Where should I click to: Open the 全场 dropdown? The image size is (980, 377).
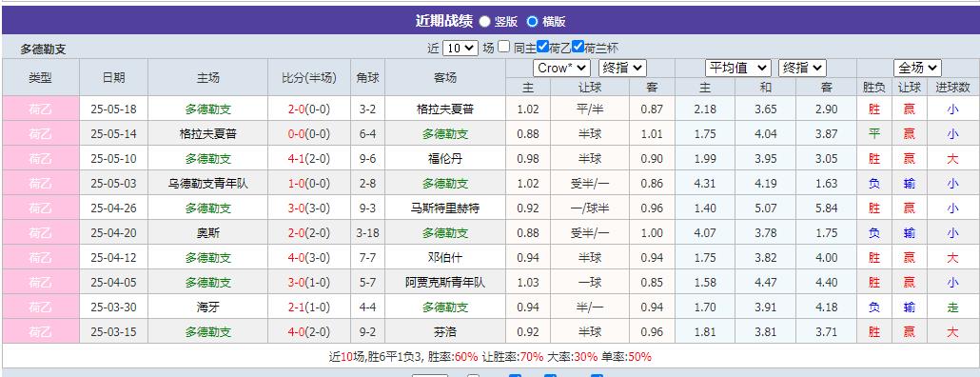(x=917, y=69)
